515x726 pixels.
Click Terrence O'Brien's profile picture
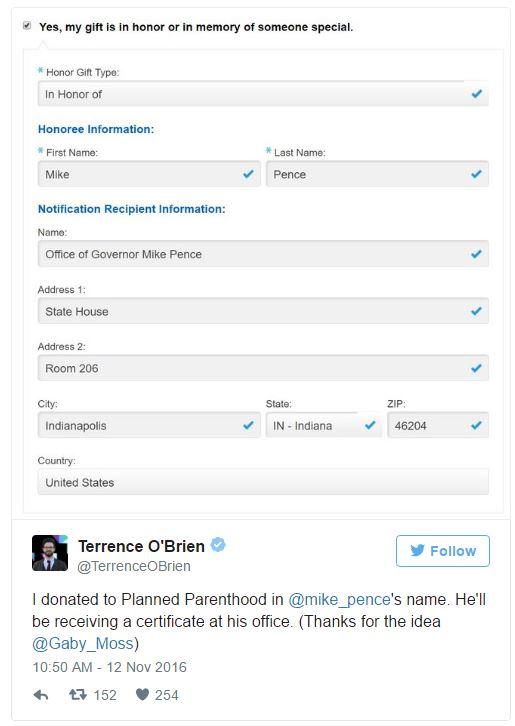click(50, 553)
